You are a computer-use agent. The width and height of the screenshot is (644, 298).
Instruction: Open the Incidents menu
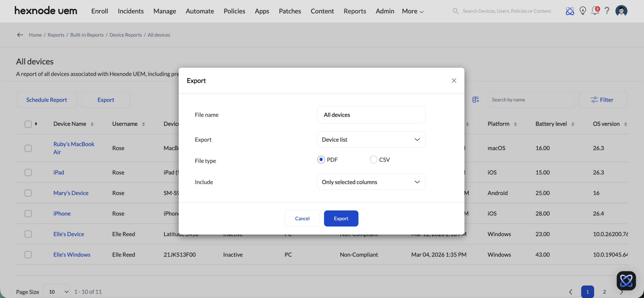point(131,11)
